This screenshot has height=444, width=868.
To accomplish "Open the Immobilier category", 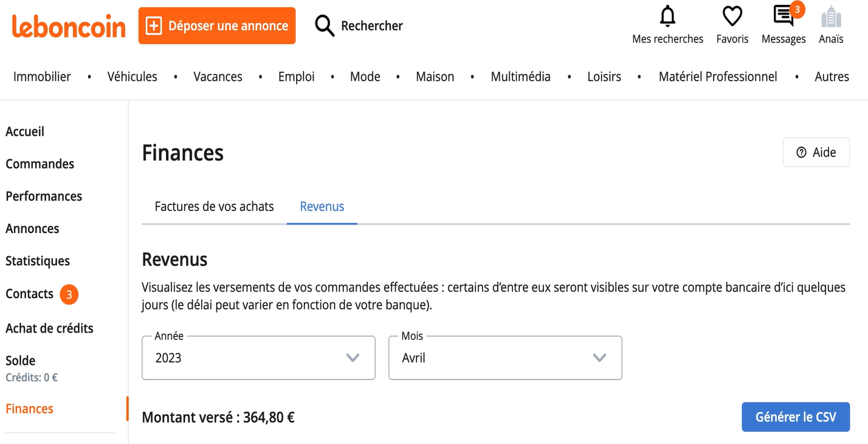I will point(42,77).
